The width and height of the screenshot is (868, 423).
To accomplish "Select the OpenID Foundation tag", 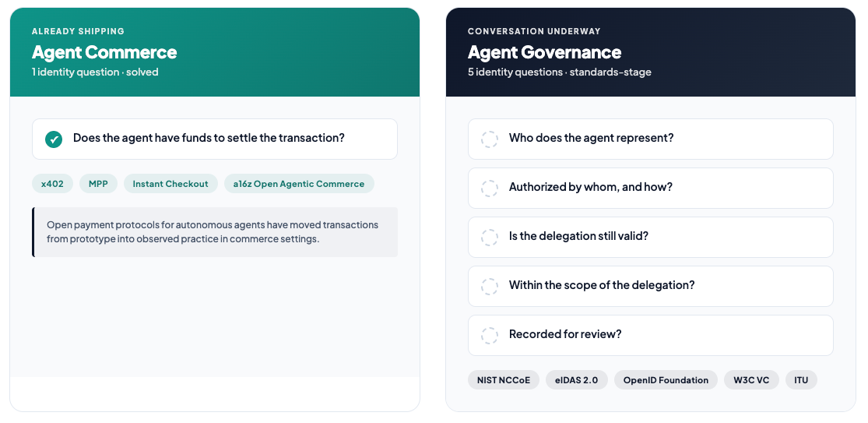I will (666, 380).
